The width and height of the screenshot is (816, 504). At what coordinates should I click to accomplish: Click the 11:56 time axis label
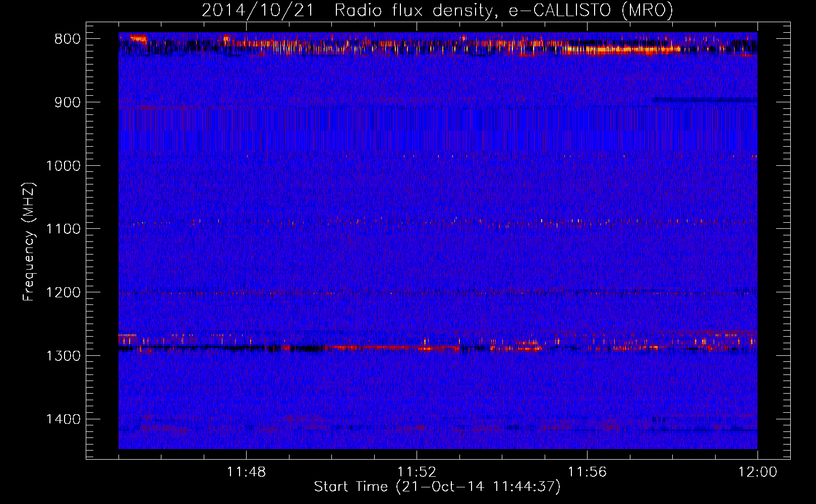coord(587,472)
